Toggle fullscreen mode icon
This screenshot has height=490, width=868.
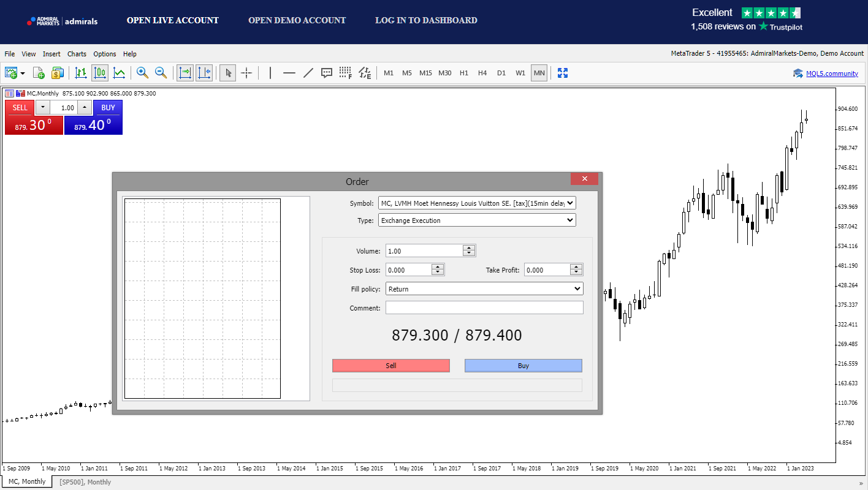coord(563,73)
